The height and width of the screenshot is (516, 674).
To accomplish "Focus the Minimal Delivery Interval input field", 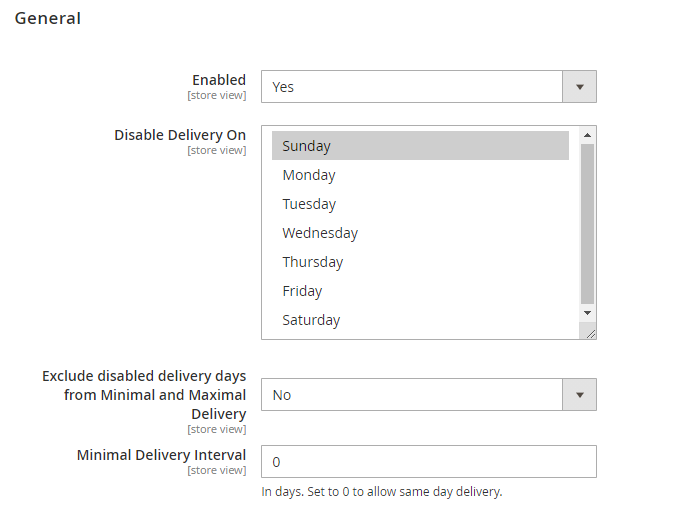I will 429,462.
